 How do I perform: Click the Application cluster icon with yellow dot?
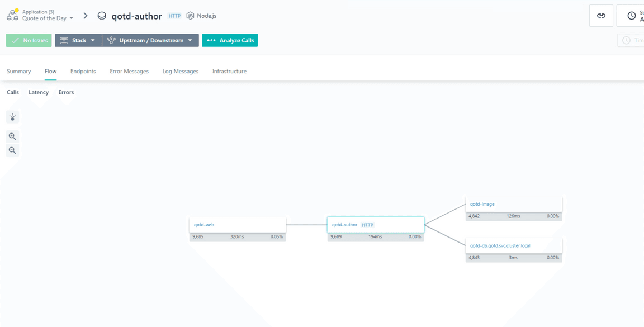(x=13, y=15)
